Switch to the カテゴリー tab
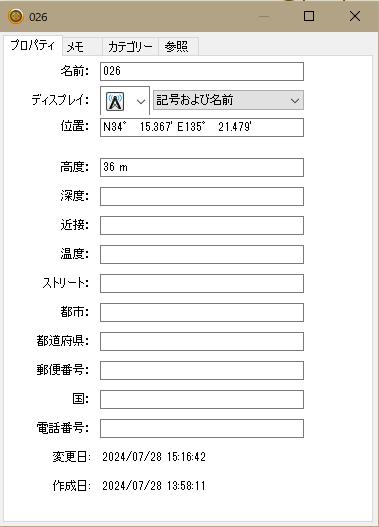 (130, 46)
